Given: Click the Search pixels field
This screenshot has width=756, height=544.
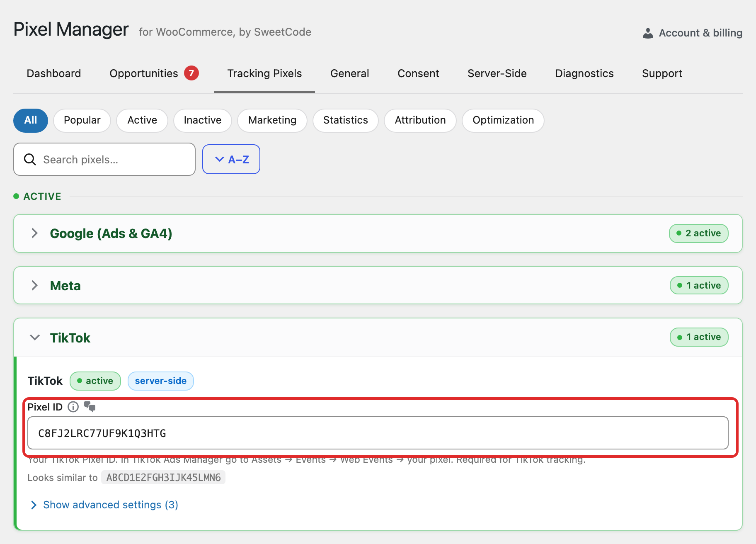Looking at the screenshot, I should coord(104,159).
